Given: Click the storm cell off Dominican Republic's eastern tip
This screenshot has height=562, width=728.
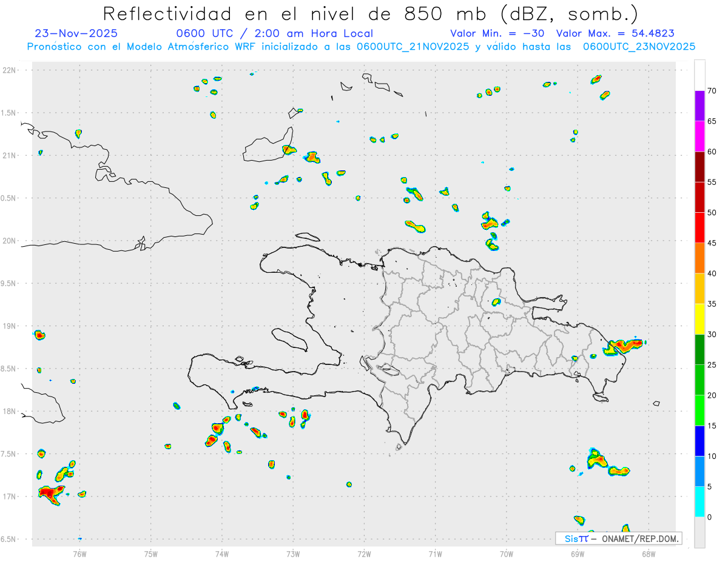Looking at the screenshot, I should point(625,346).
